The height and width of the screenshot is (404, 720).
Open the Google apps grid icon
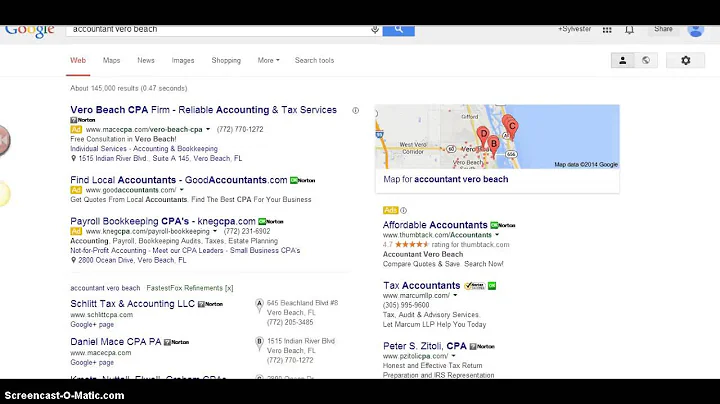[607, 30]
